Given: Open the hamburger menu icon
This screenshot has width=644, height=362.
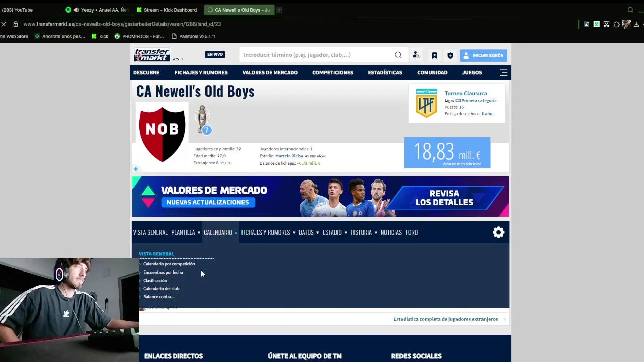Looking at the screenshot, I should [503, 73].
